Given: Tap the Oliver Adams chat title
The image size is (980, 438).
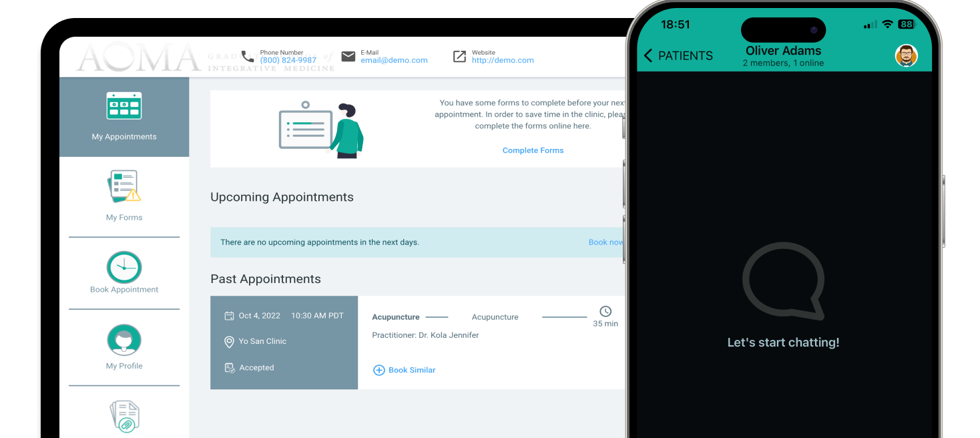Looking at the screenshot, I should point(783,51).
